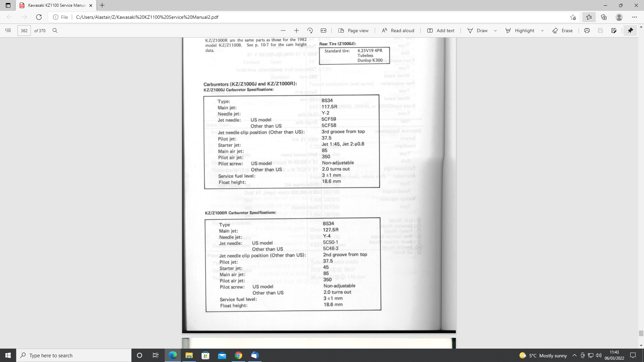Zoom in with the plus icon
The height and width of the screenshot is (362, 644).
coord(297,31)
